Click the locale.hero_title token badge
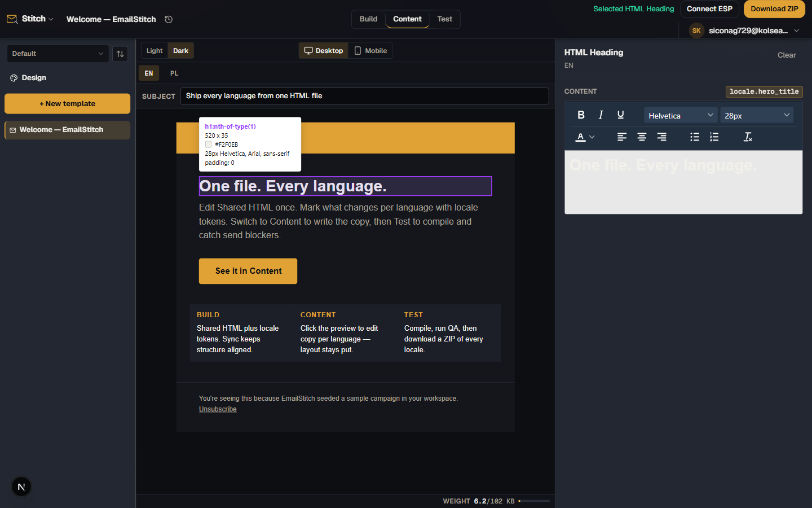Screen dimensions: 812x508 [764, 92]
